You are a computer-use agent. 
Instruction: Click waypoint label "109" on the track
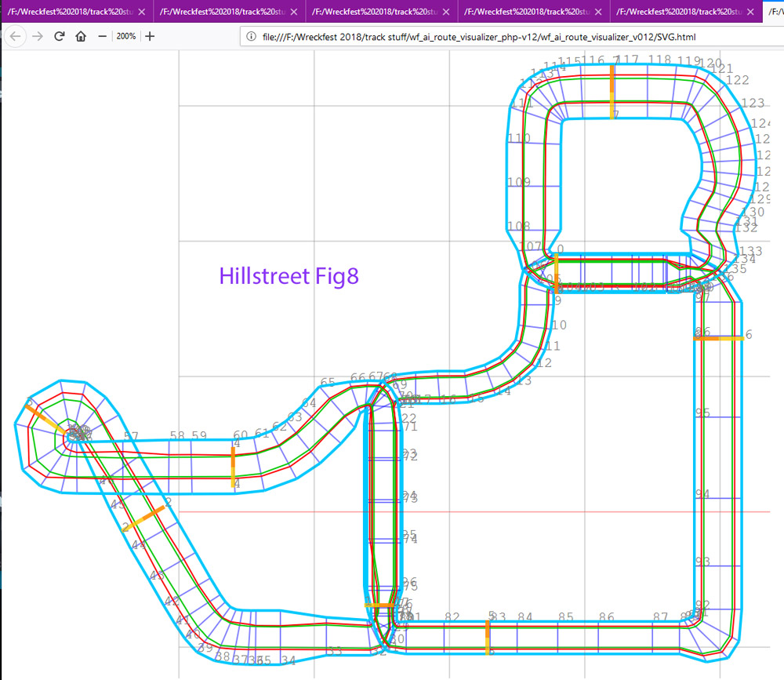519,182
